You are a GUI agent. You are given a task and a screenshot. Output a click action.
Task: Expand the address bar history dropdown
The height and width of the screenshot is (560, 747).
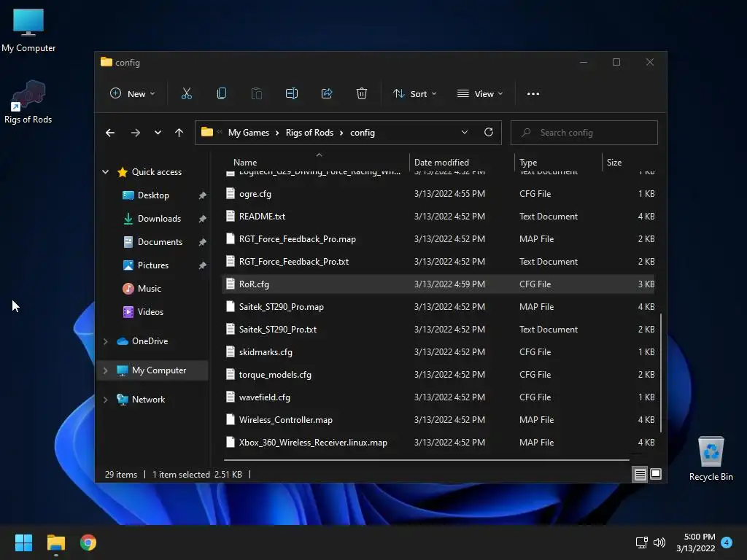tap(465, 133)
